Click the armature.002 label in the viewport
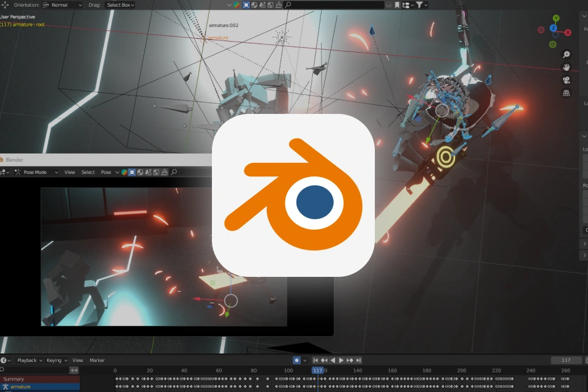The image size is (588, 392). pyautogui.click(x=224, y=25)
